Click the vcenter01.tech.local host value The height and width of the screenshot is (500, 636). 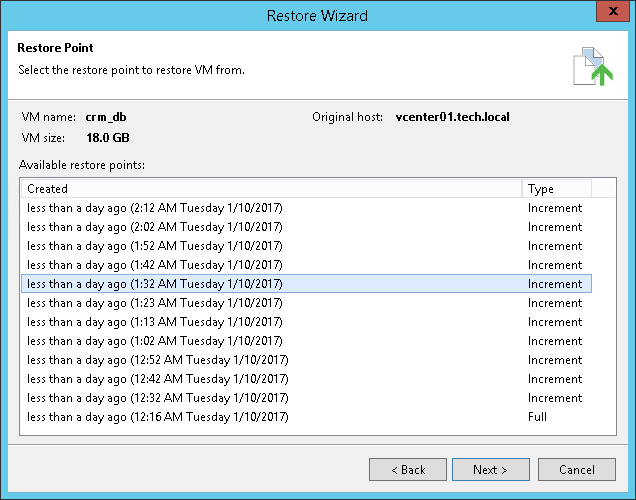[453, 117]
